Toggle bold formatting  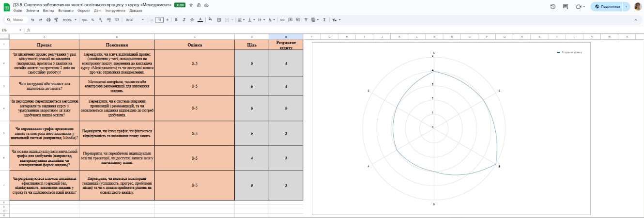176,20
